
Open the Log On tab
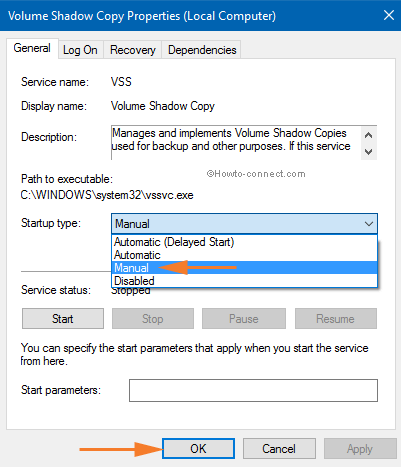80,50
